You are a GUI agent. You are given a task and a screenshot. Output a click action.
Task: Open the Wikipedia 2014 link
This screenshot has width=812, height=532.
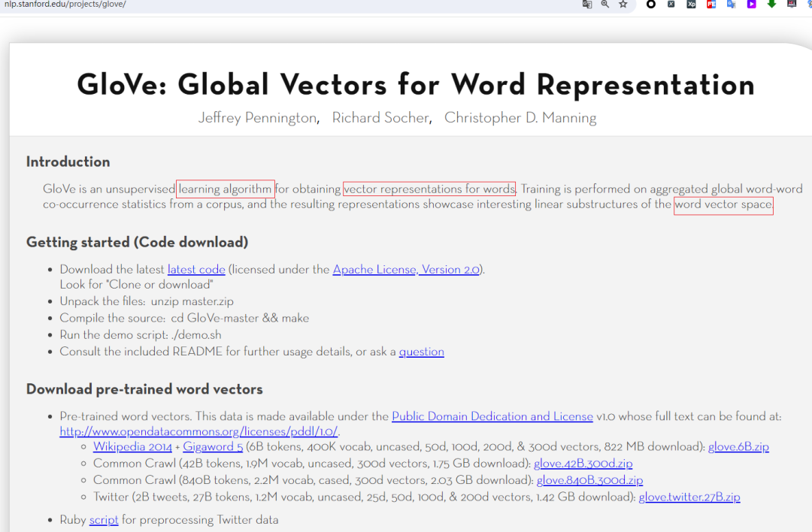(132, 446)
